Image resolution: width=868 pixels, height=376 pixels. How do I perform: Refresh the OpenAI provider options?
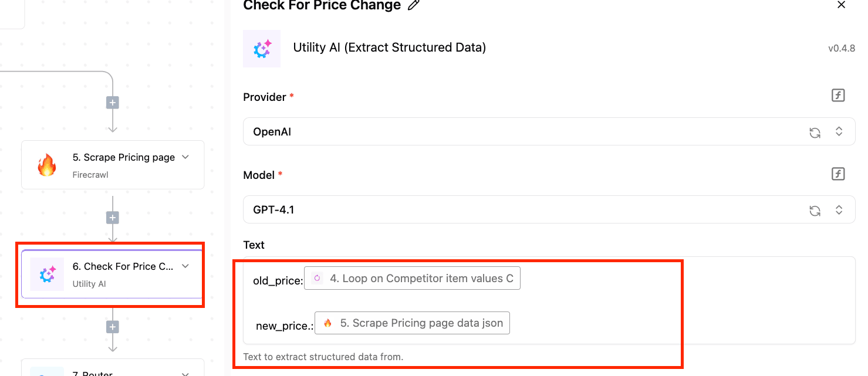pos(815,133)
